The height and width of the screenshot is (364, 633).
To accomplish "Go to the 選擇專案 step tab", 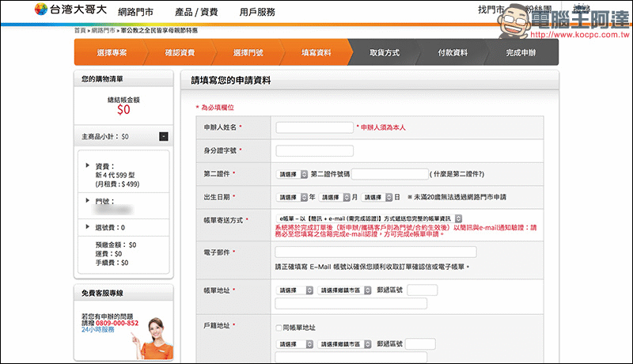I will point(112,52).
